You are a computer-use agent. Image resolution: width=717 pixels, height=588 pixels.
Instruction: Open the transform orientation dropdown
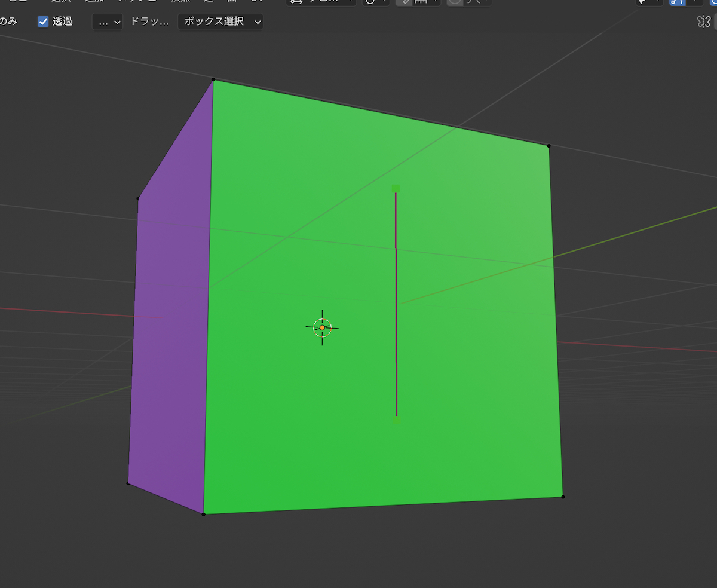(x=321, y=2)
